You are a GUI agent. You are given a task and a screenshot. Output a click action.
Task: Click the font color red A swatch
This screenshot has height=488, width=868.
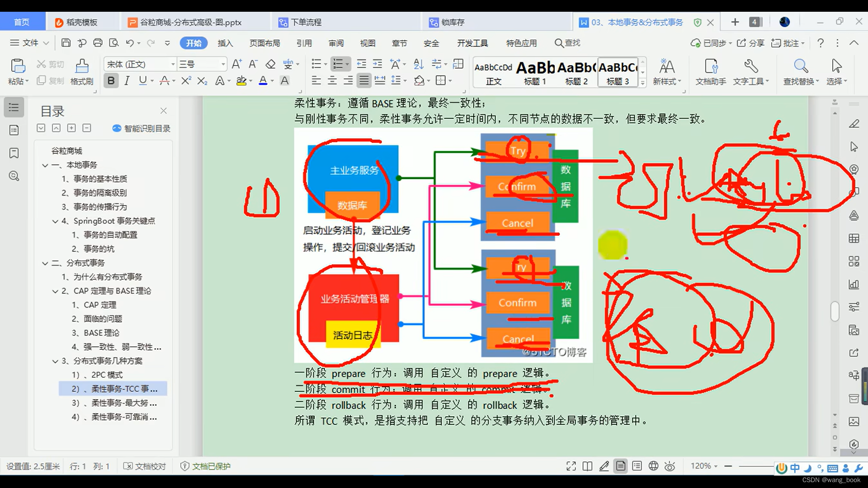click(x=263, y=81)
